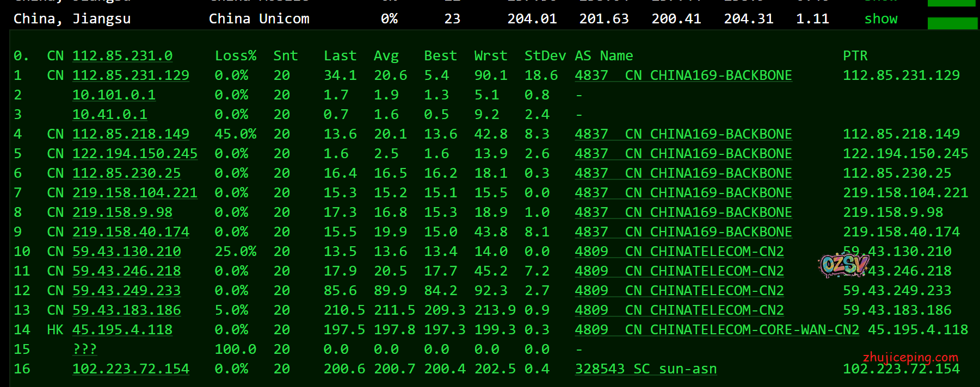Click the 10.101.0.1 address link
Image resolution: width=980 pixels, height=387 pixels.
coord(114,95)
